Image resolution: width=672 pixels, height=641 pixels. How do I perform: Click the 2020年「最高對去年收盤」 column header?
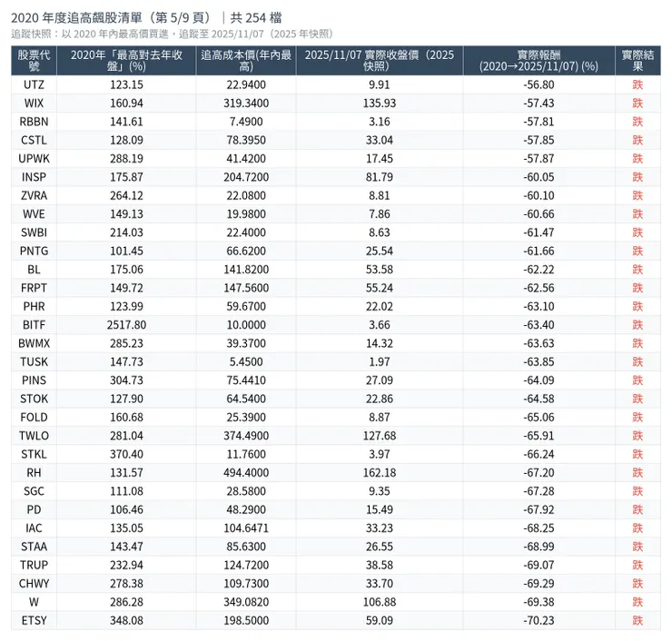click(x=126, y=61)
